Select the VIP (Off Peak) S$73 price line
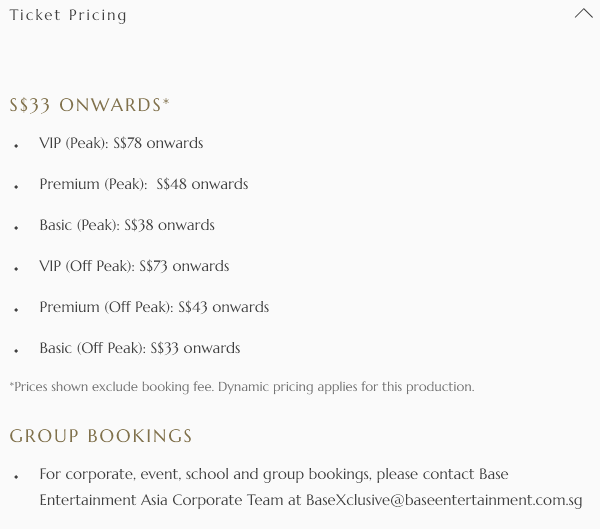 pyautogui.click(x=134, y=266)
